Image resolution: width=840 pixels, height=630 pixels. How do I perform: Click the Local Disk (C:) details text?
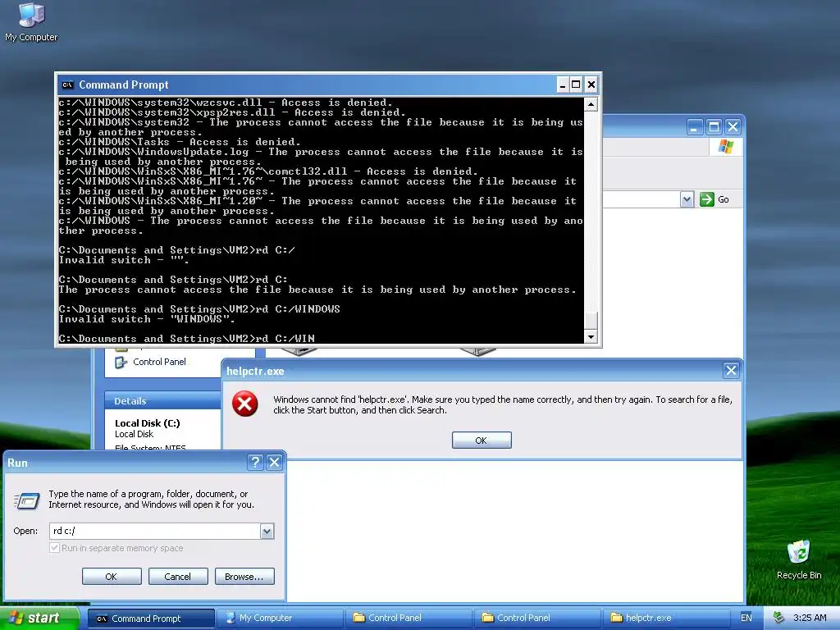[x=148, y=423]
